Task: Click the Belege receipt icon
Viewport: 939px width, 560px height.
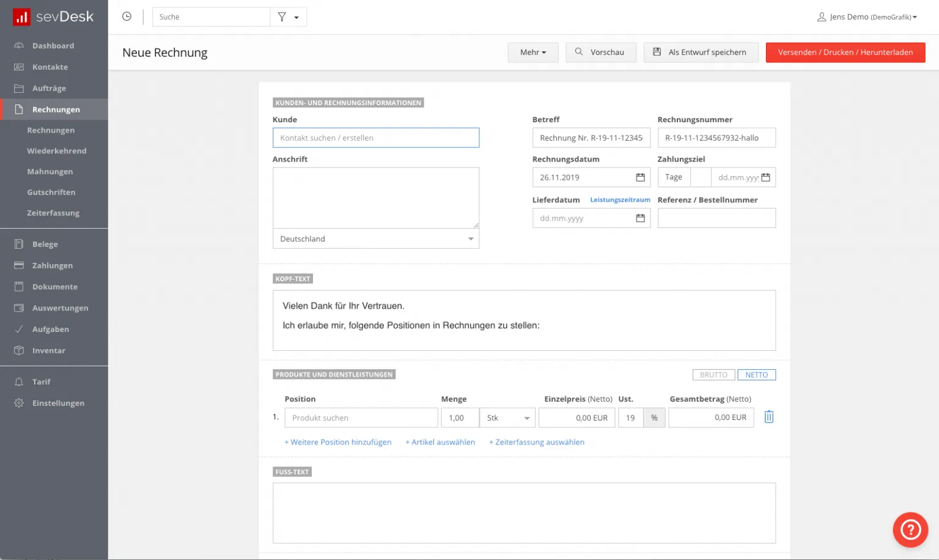Action: click(19, 244)
